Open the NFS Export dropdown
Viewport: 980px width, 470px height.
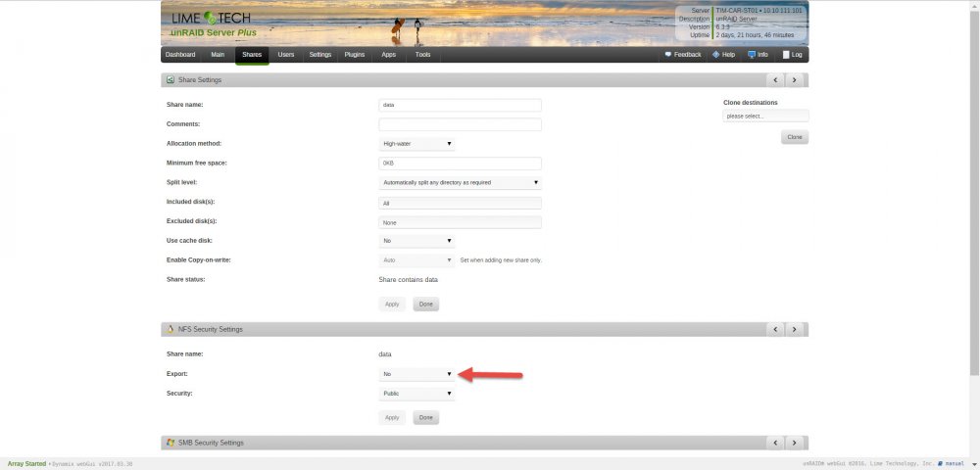416,374
